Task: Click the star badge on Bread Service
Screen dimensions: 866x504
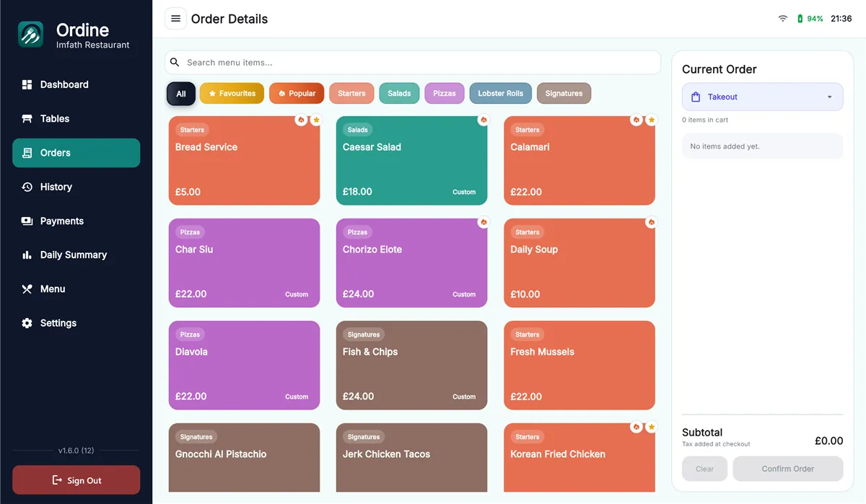Action: coord(316,120)
